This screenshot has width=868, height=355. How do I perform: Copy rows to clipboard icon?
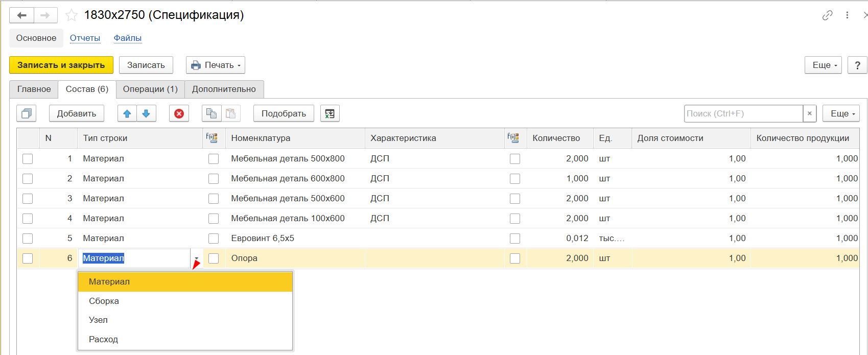212,113
